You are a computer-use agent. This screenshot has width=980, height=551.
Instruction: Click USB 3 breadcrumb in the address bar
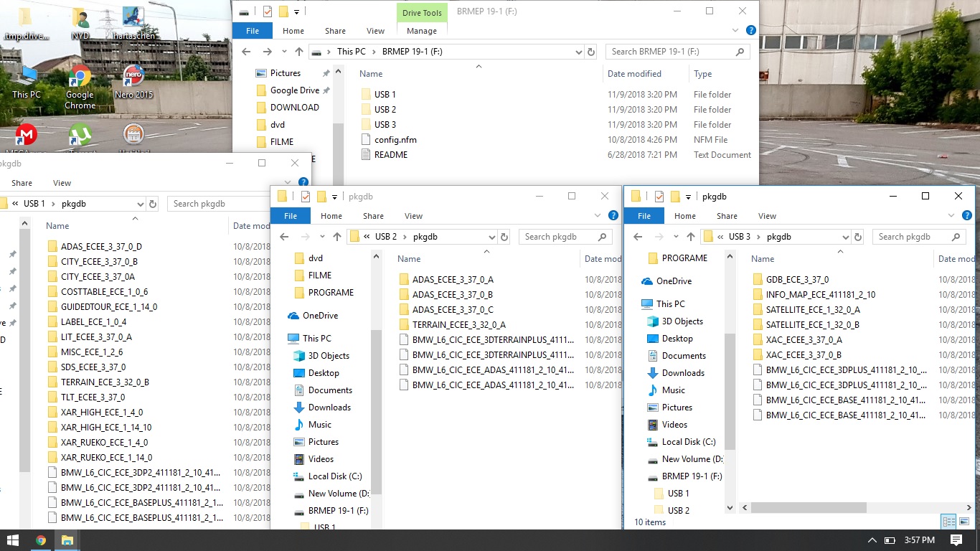[x=740, y=237]
